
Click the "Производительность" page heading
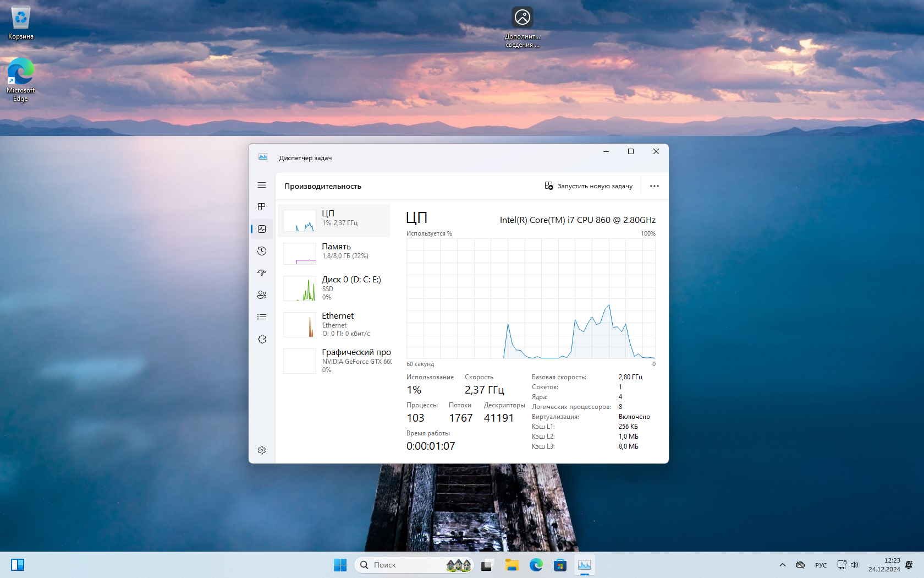[323, 186]
